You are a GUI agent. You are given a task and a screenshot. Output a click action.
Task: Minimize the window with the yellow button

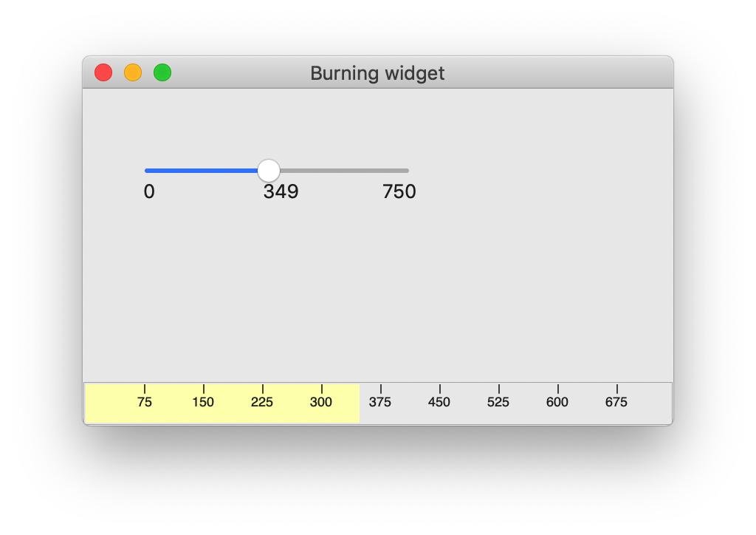133,72
